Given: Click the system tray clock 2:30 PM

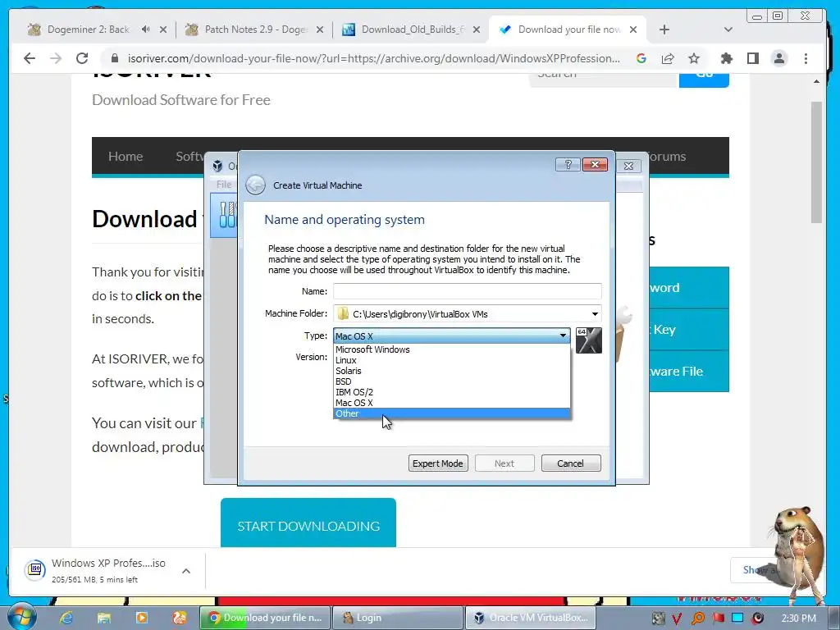Looking at the screenshot, I should tap(798, 619).
